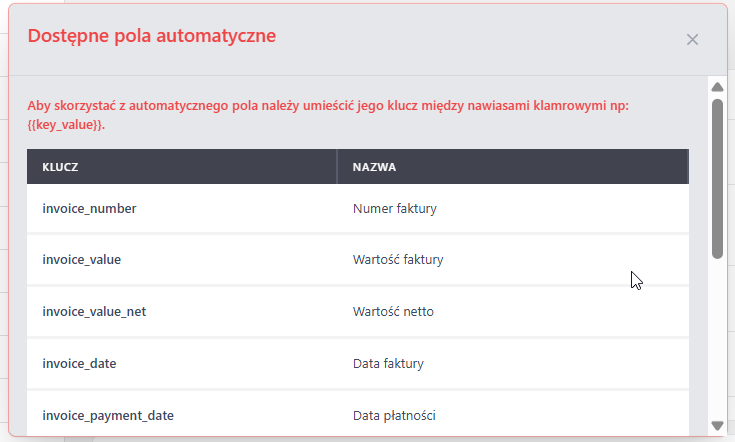Image resolution: width=735 pixels, height=442 pixels.
Task: Click the NAZWA column header
Action: pos(375,167)
